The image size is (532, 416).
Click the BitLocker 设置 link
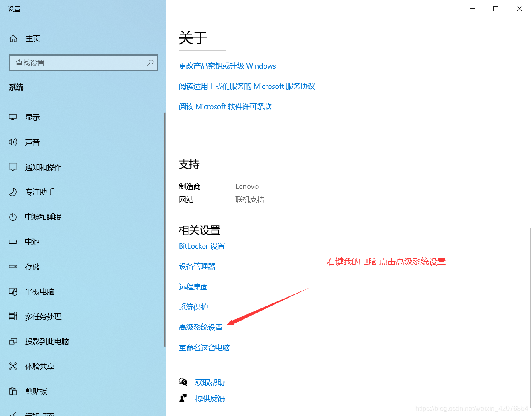(202, 246)
